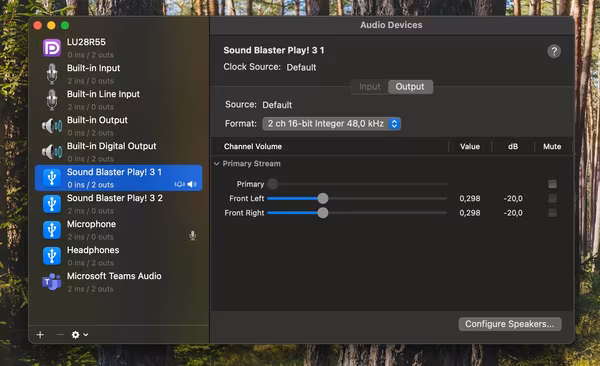The width and height of the screenshot is (600, 366).
Task: Click the Value column header
Action: point(470,147)
